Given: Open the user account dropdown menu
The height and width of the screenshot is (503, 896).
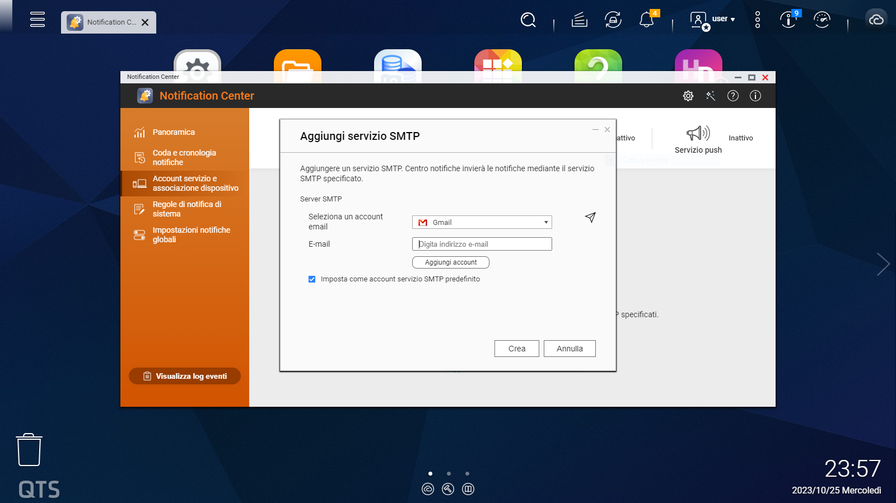Looking at the screenshot, I should (713, 20).
